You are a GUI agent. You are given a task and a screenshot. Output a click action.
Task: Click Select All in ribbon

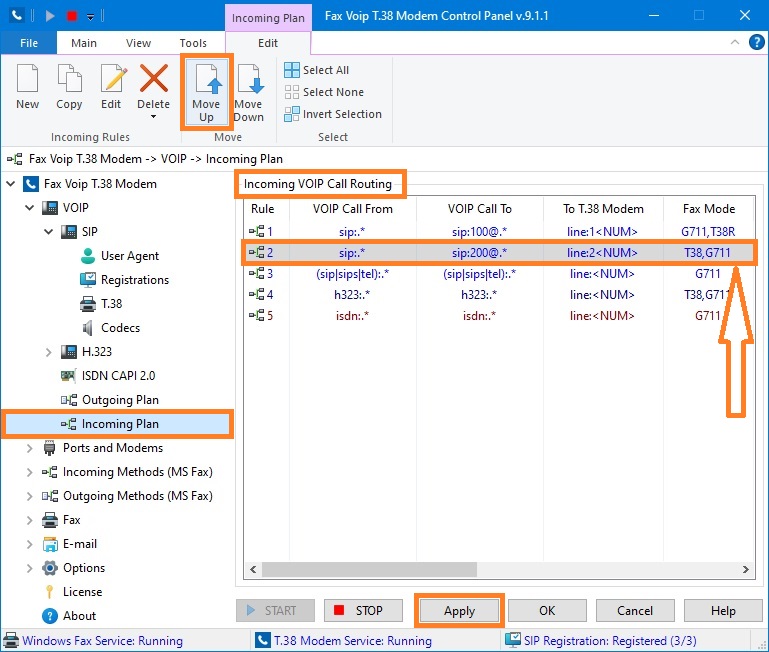(x=316, y=70)
